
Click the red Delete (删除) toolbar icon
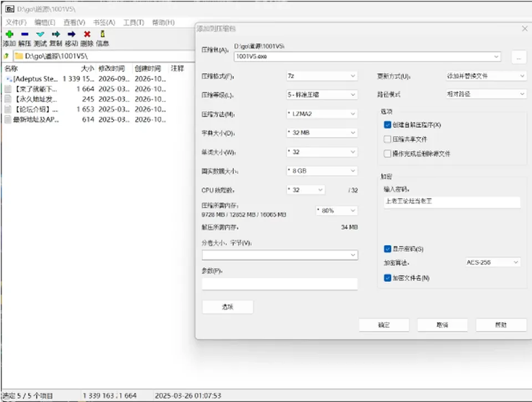tap(87, 34)
